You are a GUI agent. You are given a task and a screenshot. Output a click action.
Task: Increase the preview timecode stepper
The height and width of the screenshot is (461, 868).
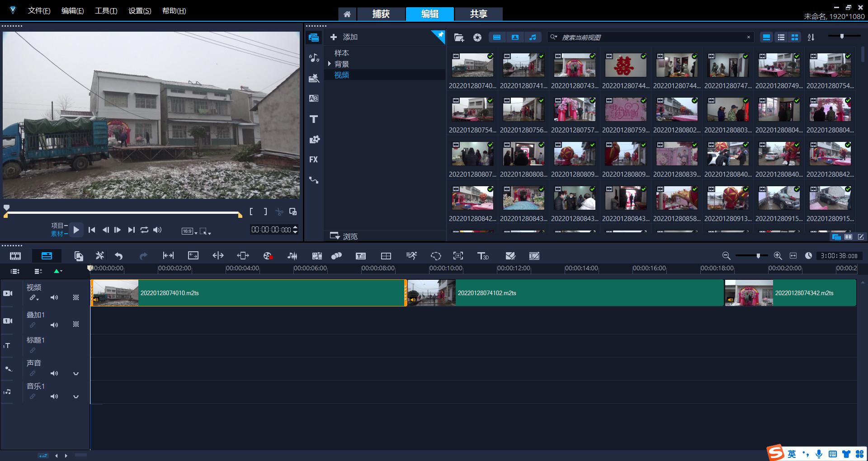pos(295,227)
